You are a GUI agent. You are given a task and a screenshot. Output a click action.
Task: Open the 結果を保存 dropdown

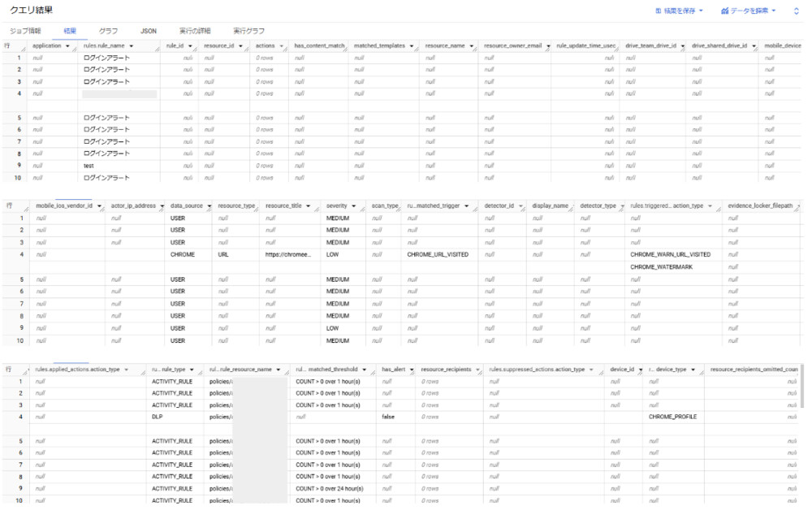click(679, 11)
